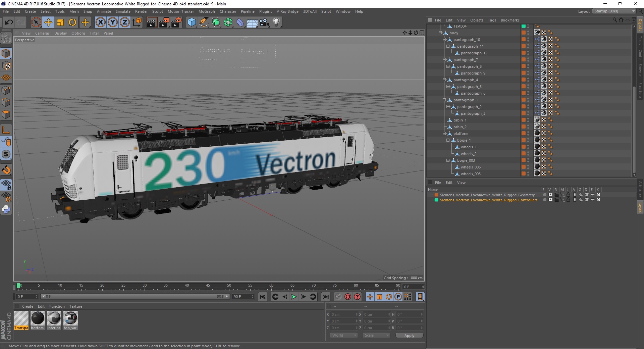Open the Python icon in left palette

(x=6, y=209)
